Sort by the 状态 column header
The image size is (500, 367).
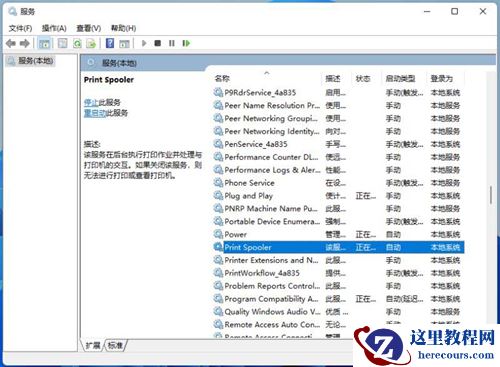363,79
